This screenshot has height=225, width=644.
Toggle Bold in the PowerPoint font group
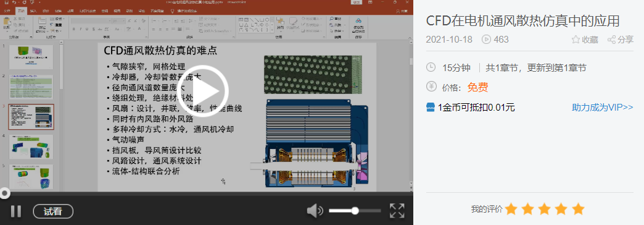coord(74,29)
